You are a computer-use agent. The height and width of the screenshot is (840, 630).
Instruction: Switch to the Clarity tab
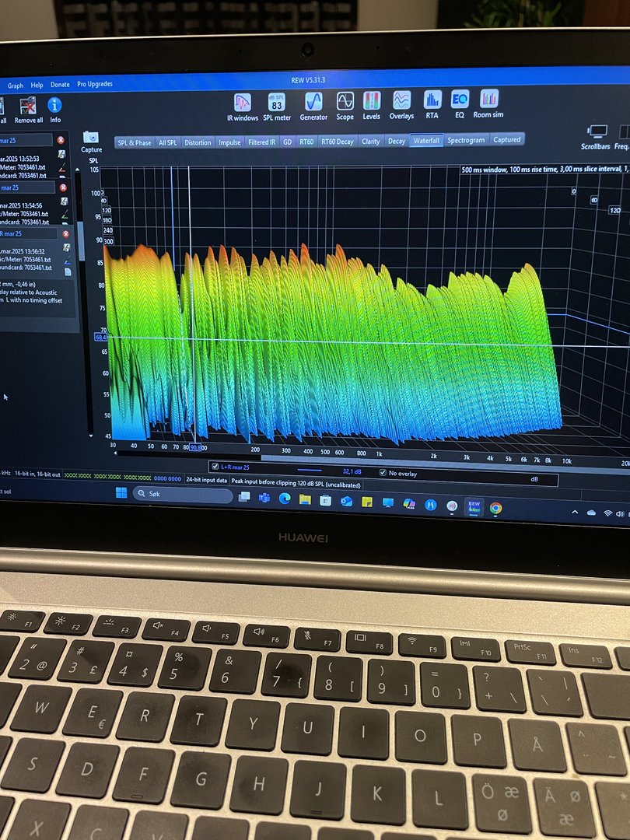point(371,142)
